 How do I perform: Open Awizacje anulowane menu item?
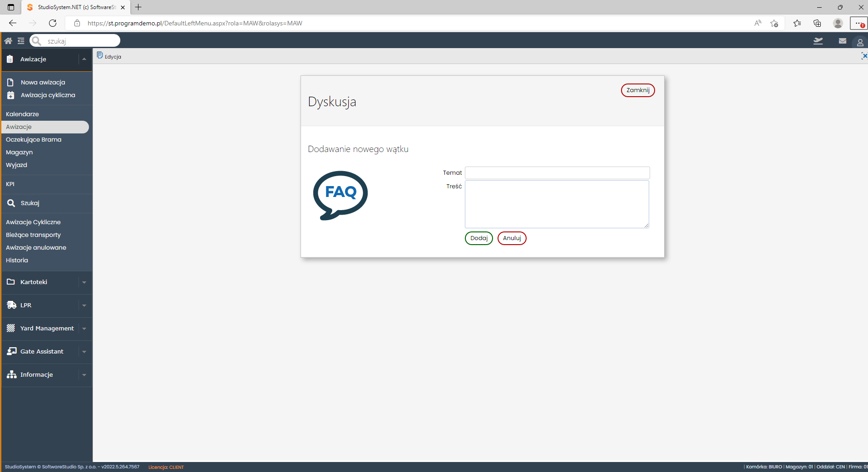(x=36, y=247)
